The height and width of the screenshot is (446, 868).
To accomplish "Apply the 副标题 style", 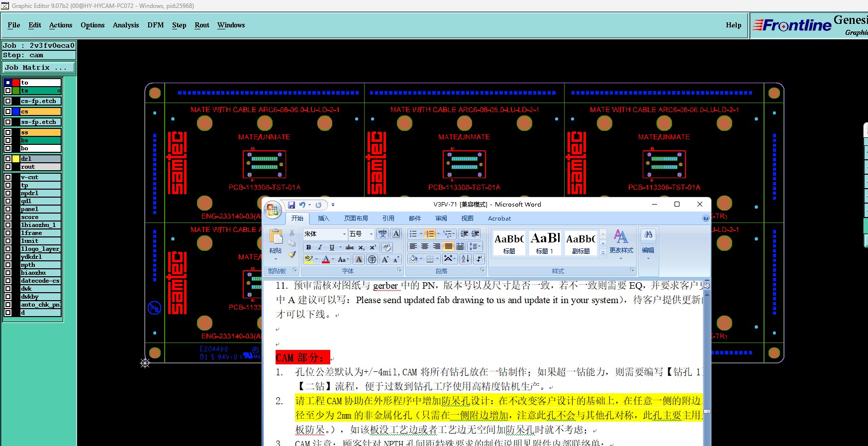I will pyautogui.click(x=581, y=242).
